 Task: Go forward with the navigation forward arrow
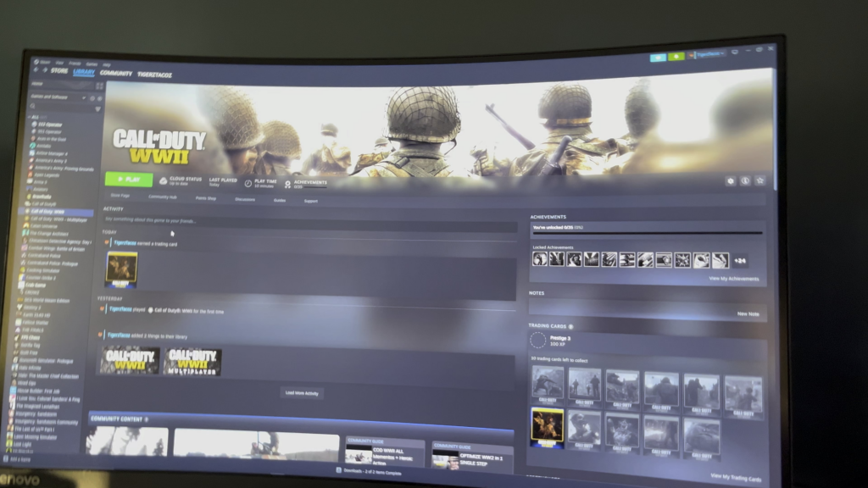(x=45, y=70)
